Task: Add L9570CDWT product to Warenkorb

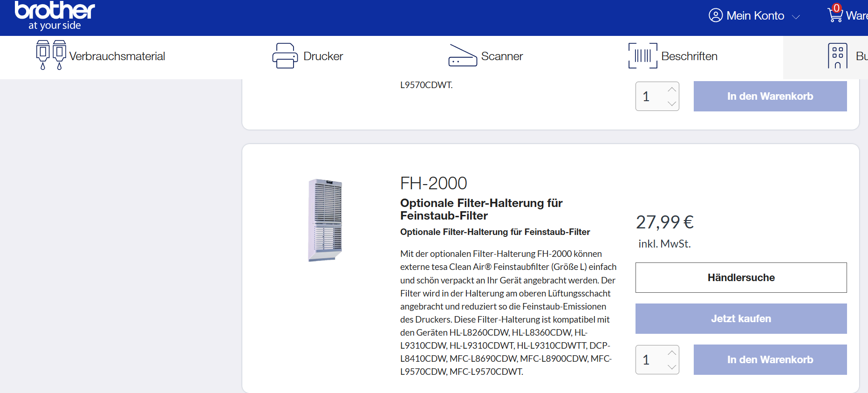Action: (x=770, y=96)
